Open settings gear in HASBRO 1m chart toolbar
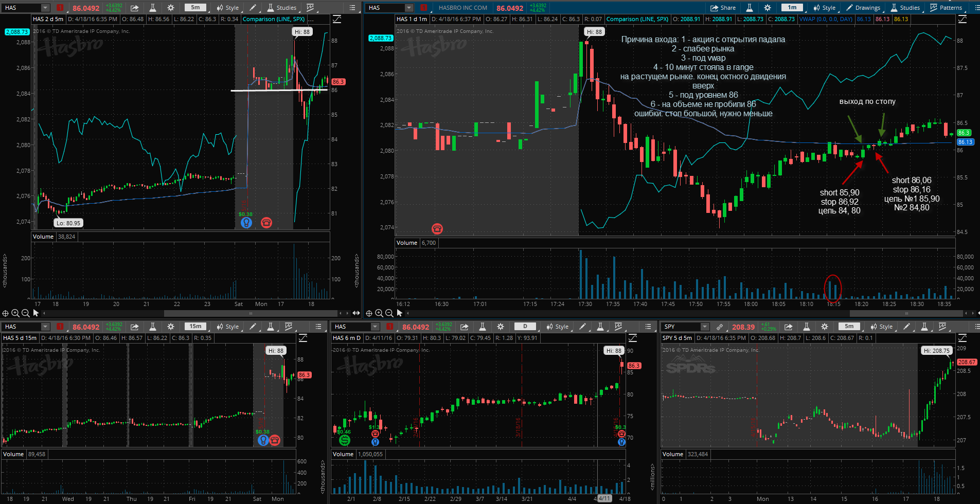Viewport: 980px width, 504px height. [x=768, y=8]
